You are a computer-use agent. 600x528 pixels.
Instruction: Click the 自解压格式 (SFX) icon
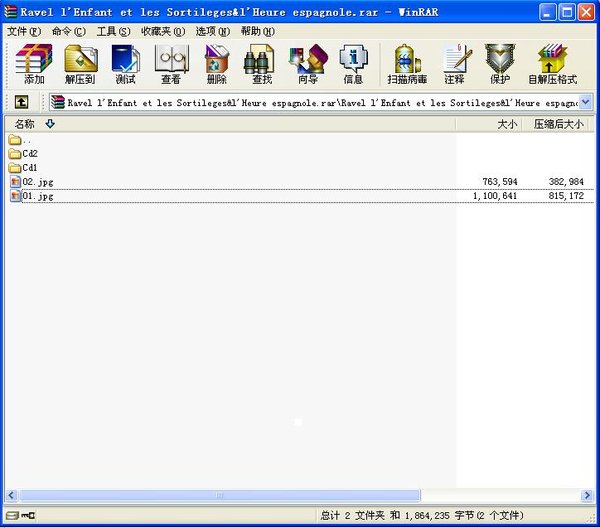point(552,64)
